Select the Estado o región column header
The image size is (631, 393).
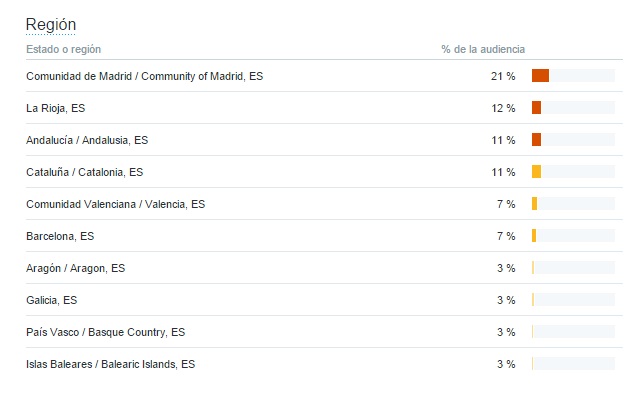[64, 49]
